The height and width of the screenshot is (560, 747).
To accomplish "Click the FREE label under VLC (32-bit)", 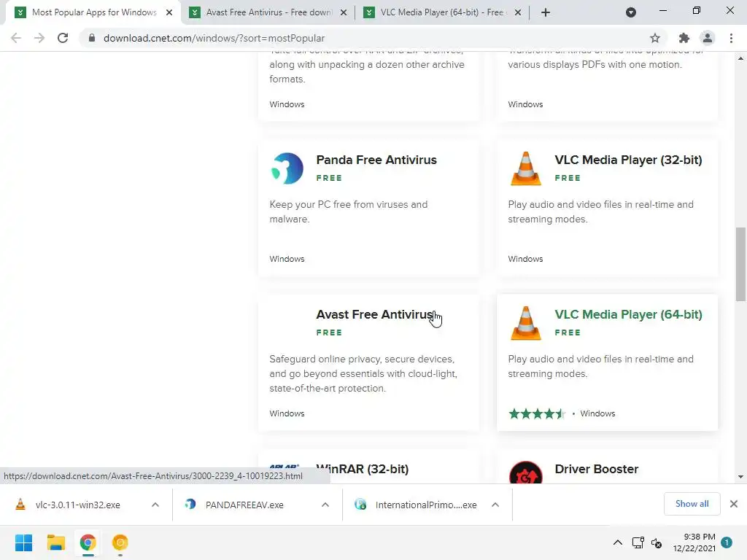I will coord(568,178).
